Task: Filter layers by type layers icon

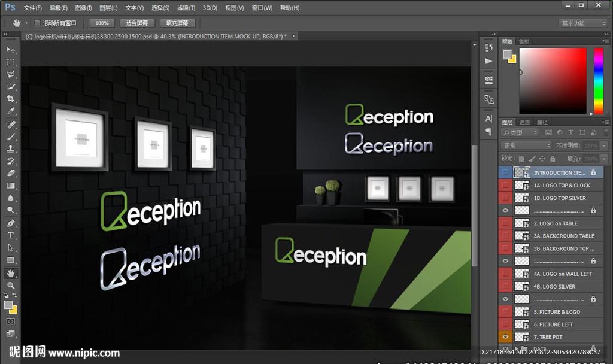Action: pos(570,132)
